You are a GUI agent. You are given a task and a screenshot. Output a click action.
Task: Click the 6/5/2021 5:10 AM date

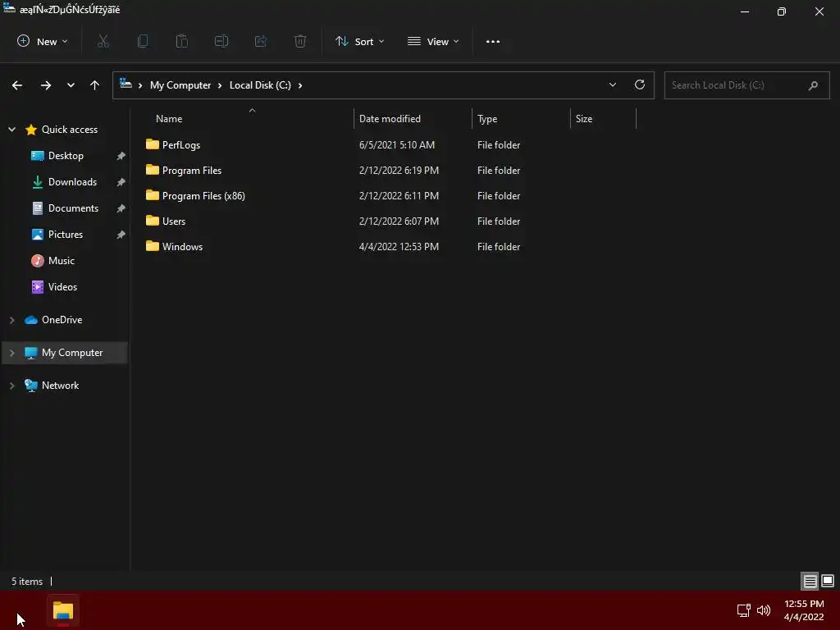(397, 145)
